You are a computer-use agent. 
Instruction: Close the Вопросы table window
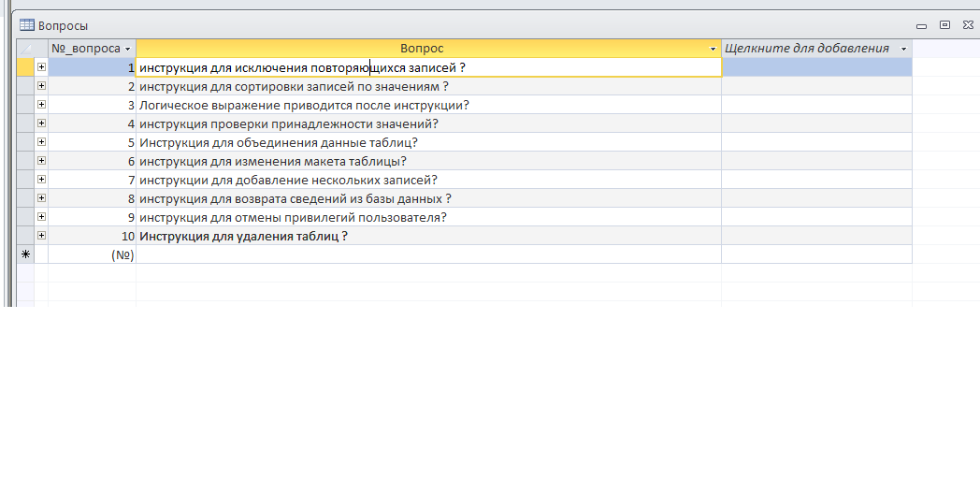pos(969,25)
